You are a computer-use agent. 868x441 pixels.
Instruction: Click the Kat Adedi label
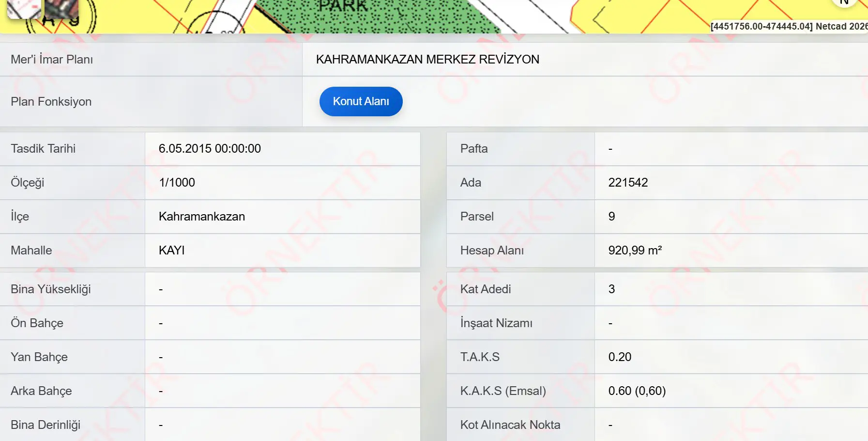[x=486, y=289]
